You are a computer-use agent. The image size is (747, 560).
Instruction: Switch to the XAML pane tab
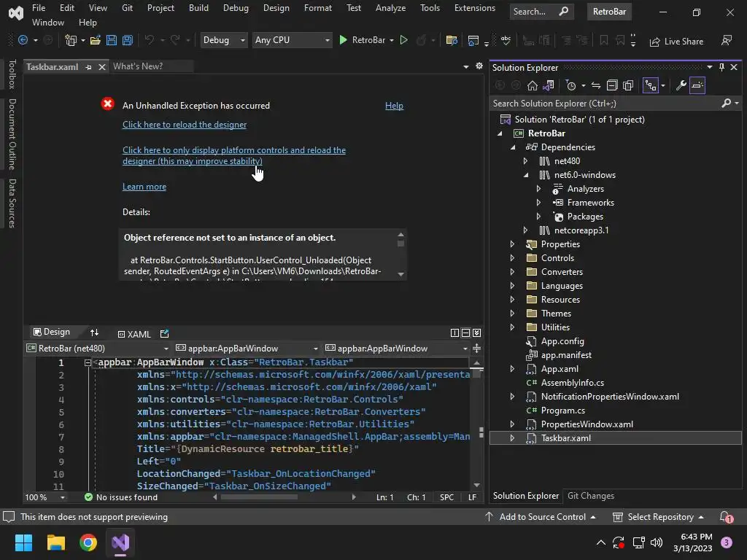pos(134,334)
